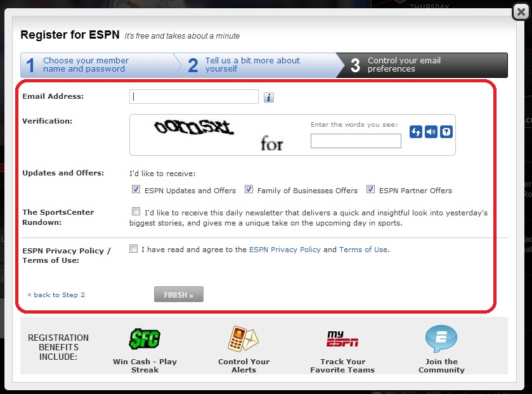
Task: Select the SFC Win Cash Play Streak icon
Action: (144, 338)
